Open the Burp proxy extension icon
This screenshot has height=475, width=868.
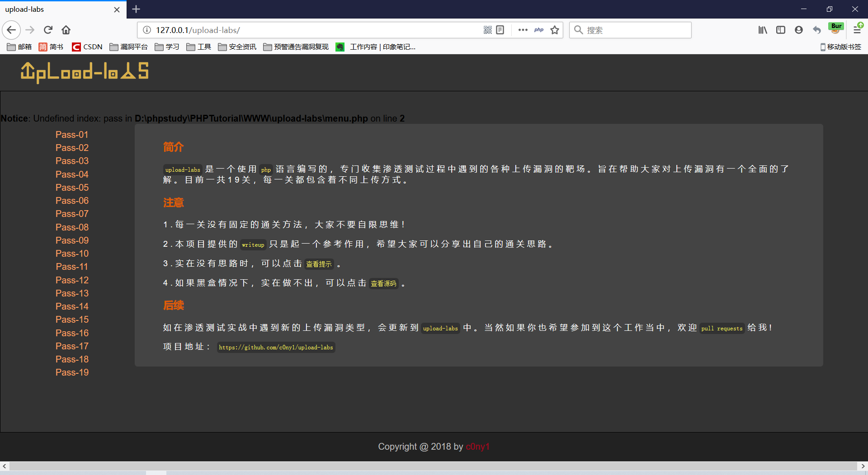[836, 29]
